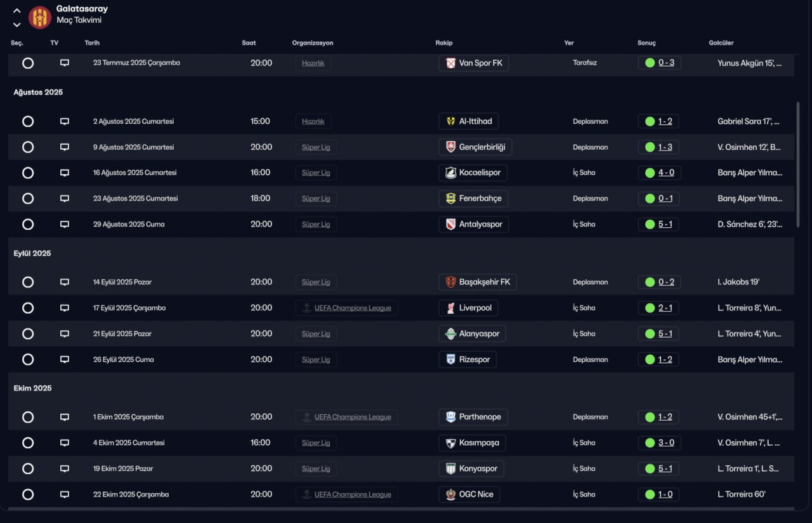Sort by the Rakip column header
This screenshot has height=523, width=812.
point(444,43)
